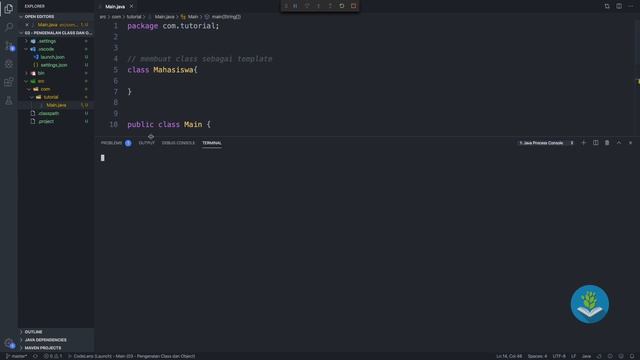
Task: Open the Search view in activity bar
Action: [x=9, y=27]
